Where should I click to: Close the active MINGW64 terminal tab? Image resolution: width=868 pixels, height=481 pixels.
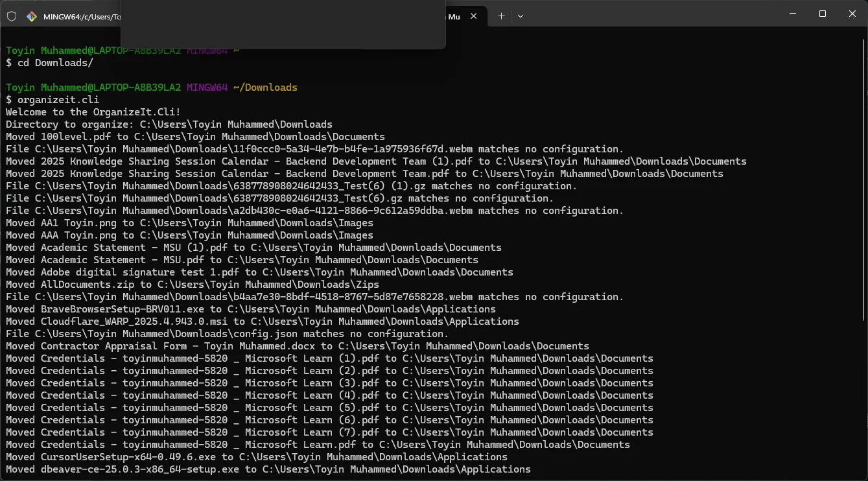click(x=475, y=16)
